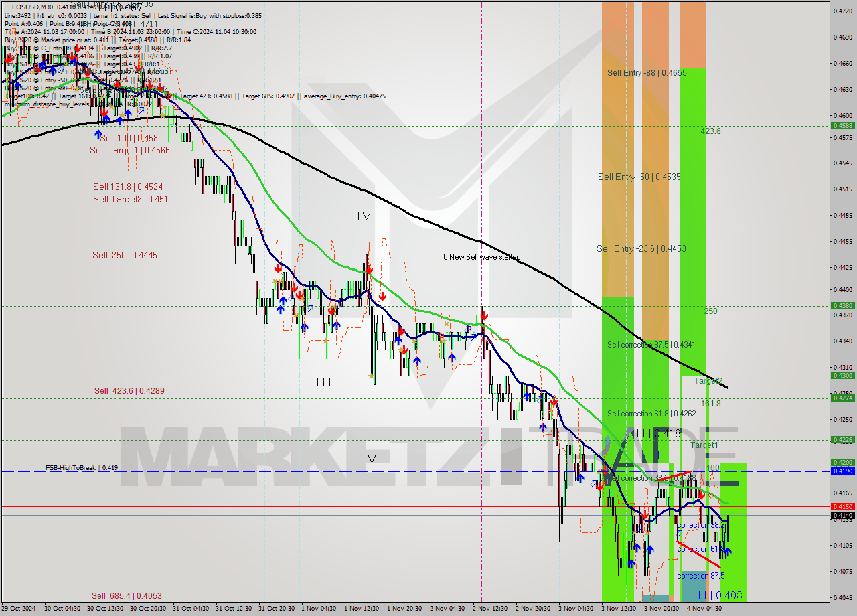
Task: Click the 0.4045 price axis value
Action: pyautogui.click(x=842, y=598)
